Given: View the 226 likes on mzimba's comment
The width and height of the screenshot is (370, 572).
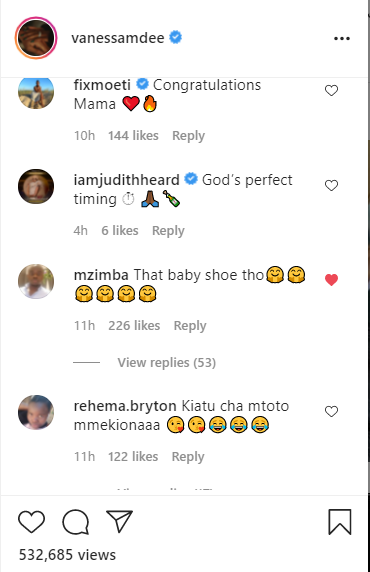Looking at the screenshot, I should [134, 325].
